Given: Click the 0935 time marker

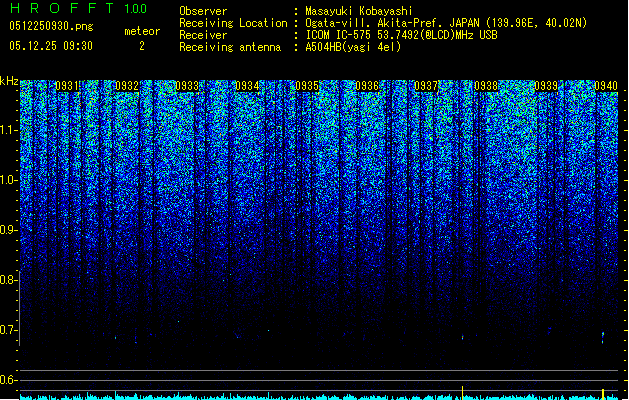Looking at the screenshot, I should pos(307,86).
